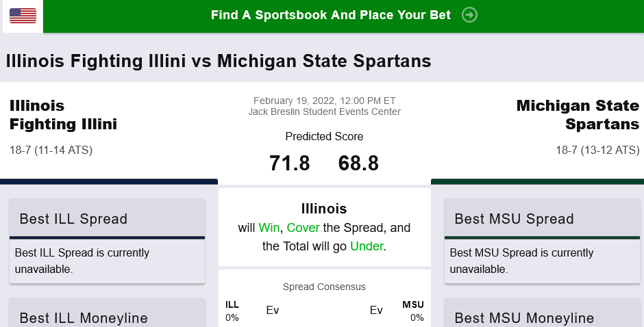
Task: Click the ILL 0% consensus value
Action: click(x=232, y=317)
